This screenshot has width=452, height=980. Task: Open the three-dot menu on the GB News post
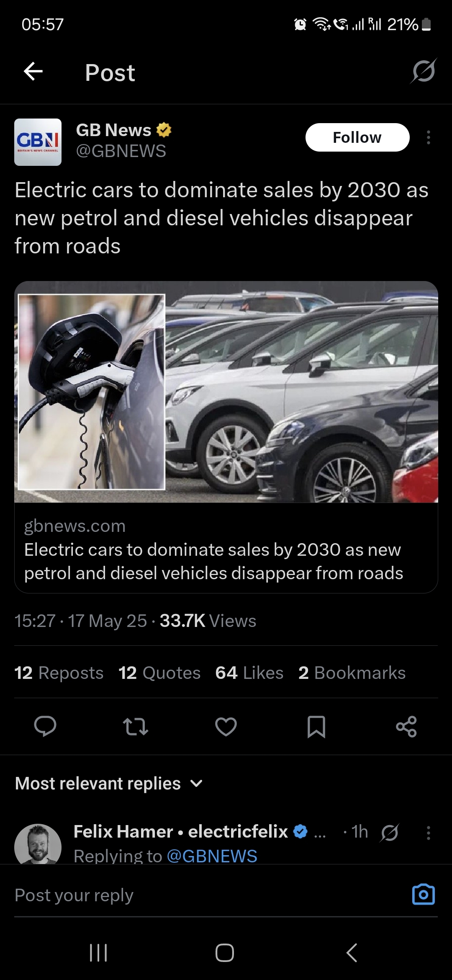[428, 137]
